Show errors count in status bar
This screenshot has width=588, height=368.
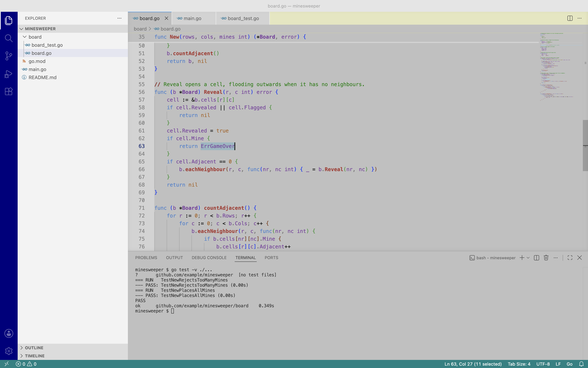21,364
